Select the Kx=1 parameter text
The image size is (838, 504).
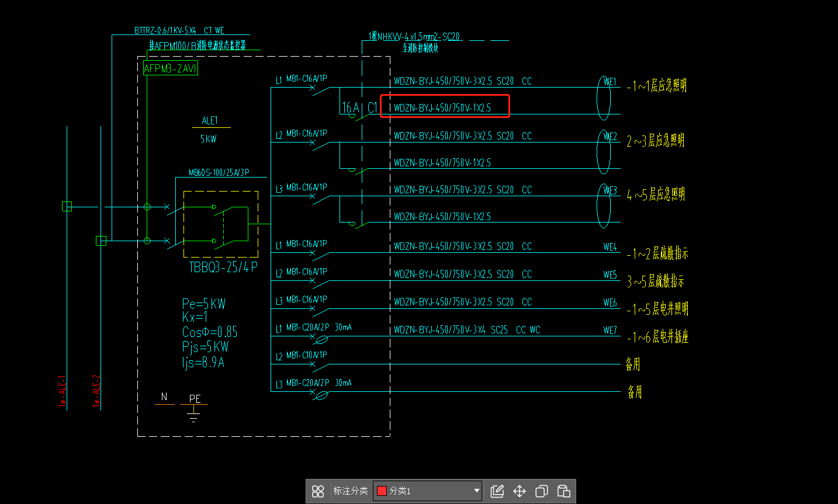(x=195, y=317)
